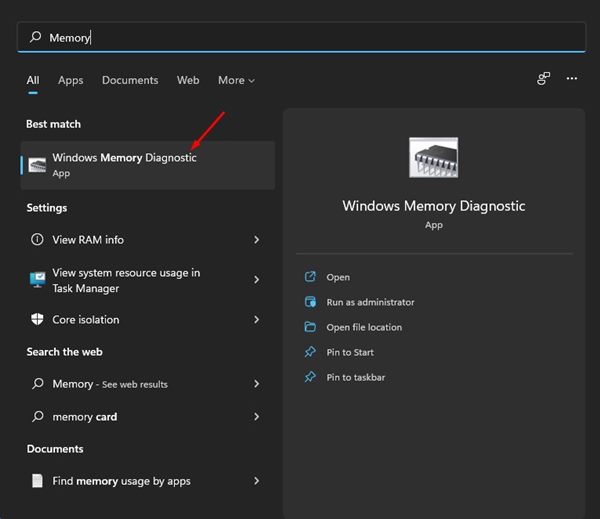Expand the Find memory usage by apps chevron
This screenshot has width=600, height=519.
tap(256, 481)
